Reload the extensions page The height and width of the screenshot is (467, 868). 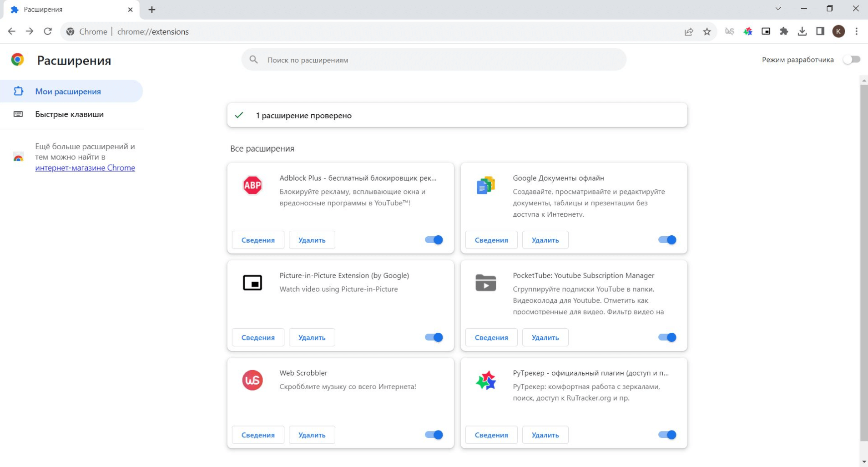[x=48, y=31]
